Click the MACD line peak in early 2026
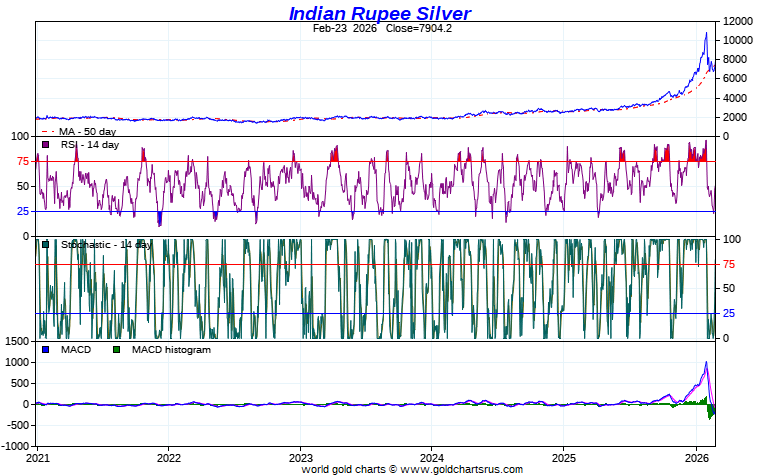 pos(706,363)
